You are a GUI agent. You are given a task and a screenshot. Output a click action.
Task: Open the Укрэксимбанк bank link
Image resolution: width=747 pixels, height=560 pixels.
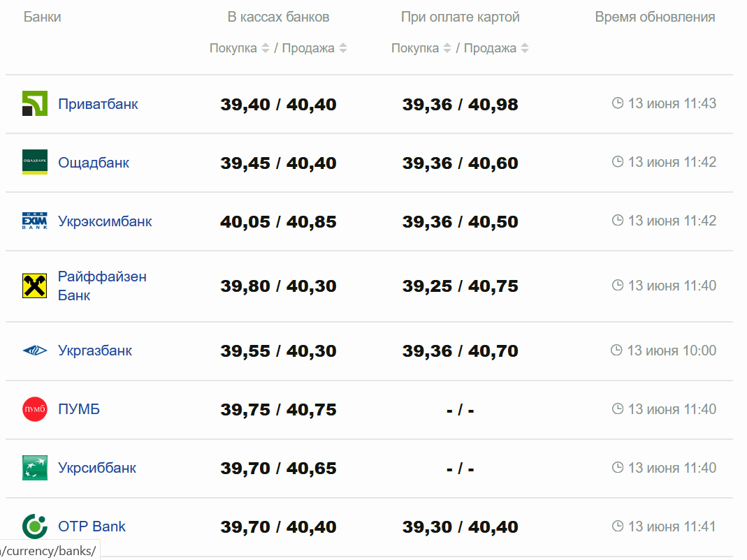click(x=105, y=221)
